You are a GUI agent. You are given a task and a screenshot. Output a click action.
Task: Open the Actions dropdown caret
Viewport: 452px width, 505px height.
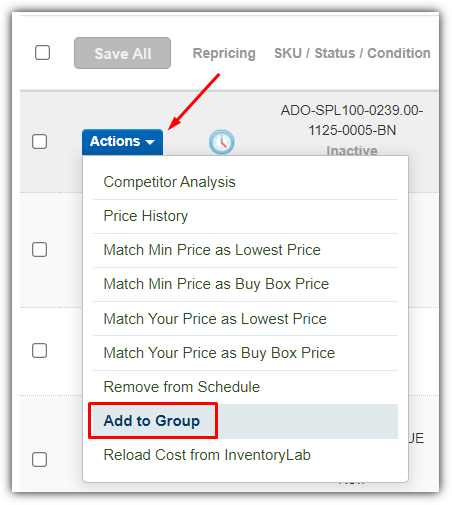(x=150, y=142)
